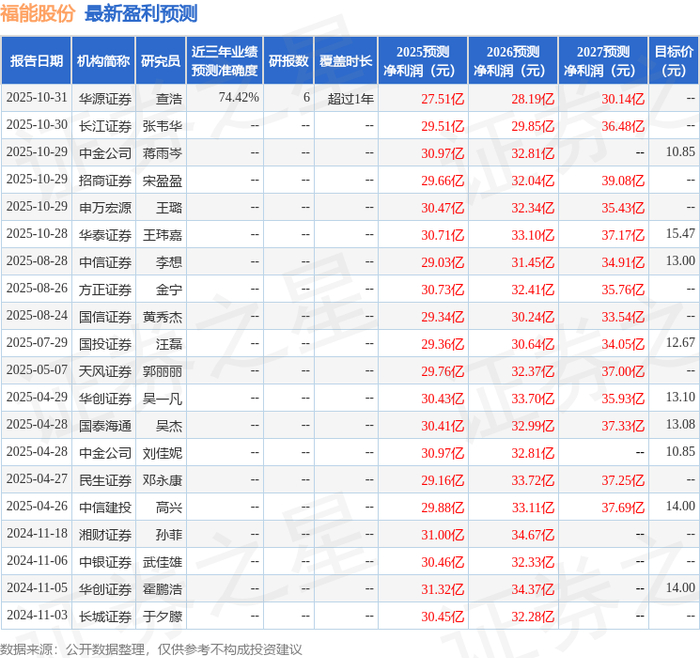700x658 pixels.
Task: Select the 国投证券 institution cell
Action: point(105,344)
